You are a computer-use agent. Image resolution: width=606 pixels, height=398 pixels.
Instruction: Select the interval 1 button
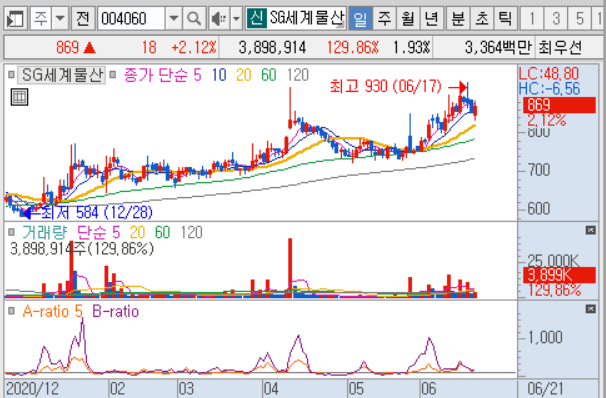click(532, 18)
